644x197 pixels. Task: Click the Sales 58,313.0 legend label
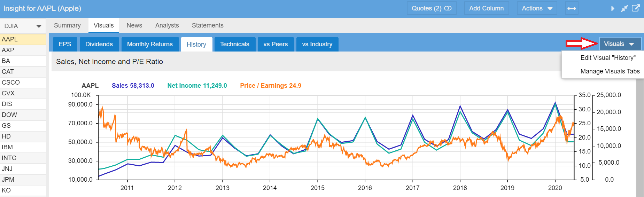click(133, 86)
